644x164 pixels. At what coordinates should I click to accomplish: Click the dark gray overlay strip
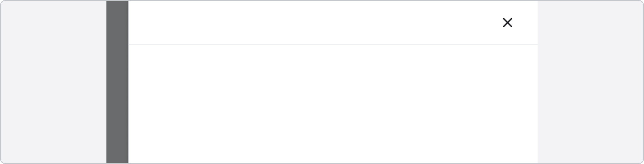117,82
